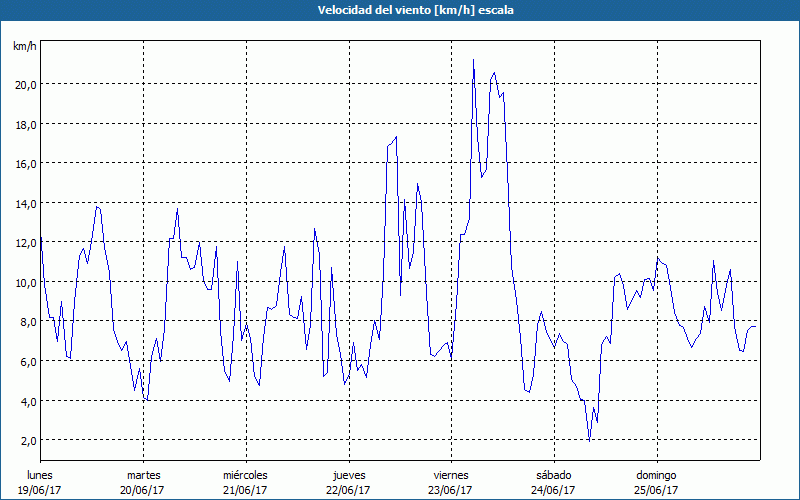Select the domingo 25/06/17 axis label

[x=656, y=482]
